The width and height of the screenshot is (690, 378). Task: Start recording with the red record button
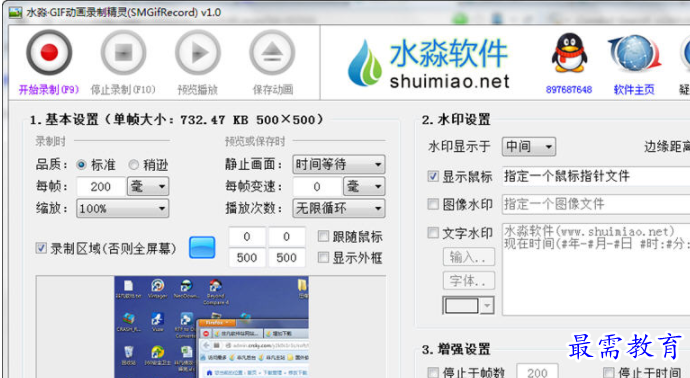pos(49,52)
